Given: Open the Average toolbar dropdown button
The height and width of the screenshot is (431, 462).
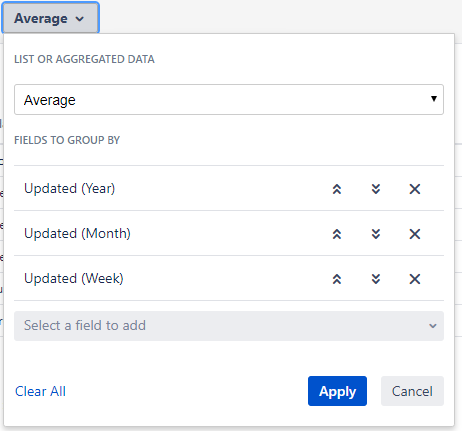Looking at the screenshot, I should pyautogui.click(x=50, y=18).
